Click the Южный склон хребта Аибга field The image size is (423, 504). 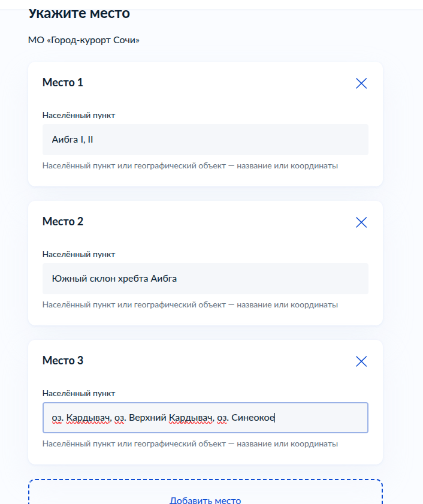(x=206, y=279)
